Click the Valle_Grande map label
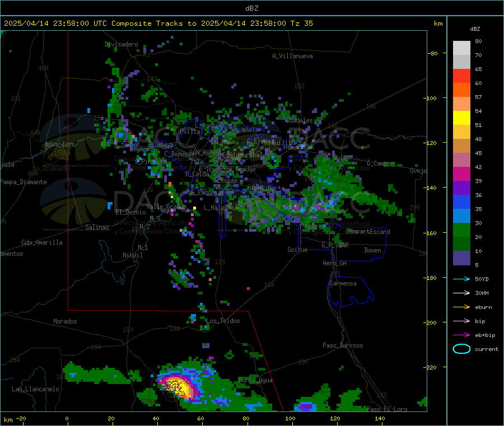Screen dimensions: 504x426 (166, 206)
